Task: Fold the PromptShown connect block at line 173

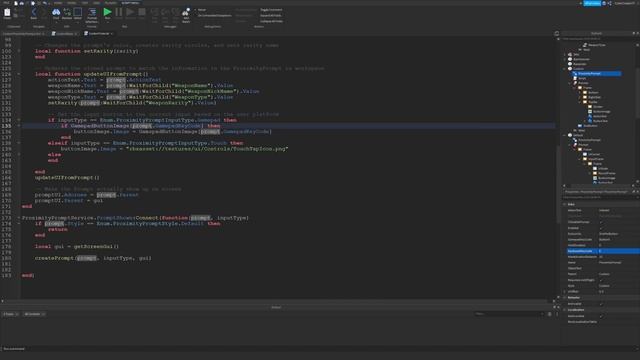Action: point(19,218)
